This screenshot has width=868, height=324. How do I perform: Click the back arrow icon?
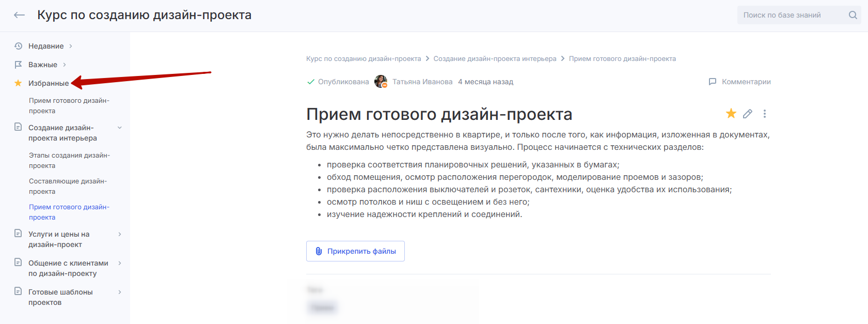19,15
